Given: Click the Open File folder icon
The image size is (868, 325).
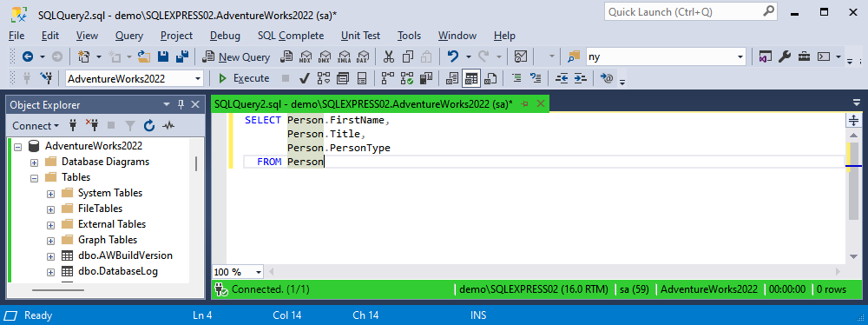Looking at the screenshot, I should [144, 56].
